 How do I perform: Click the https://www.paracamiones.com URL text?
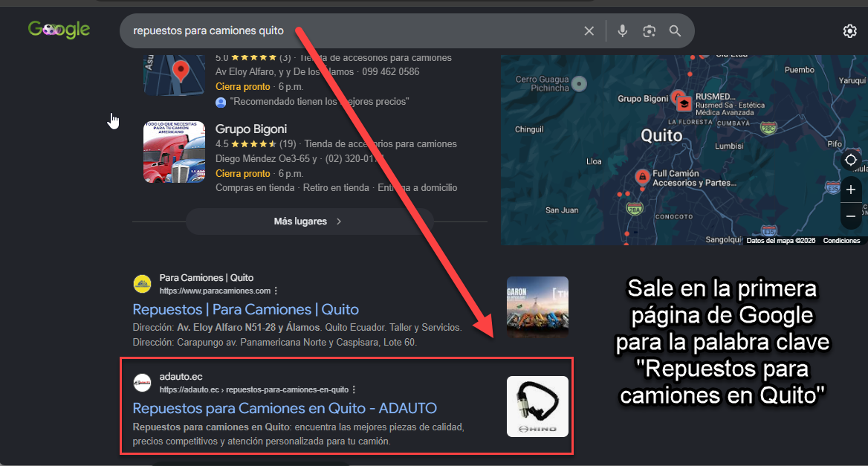tap(215, 291)
